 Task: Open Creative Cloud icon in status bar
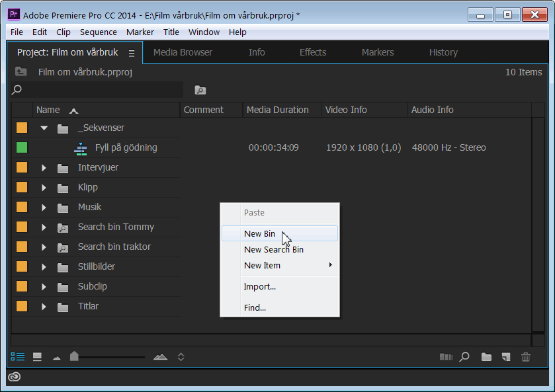(x=15, y=377)
